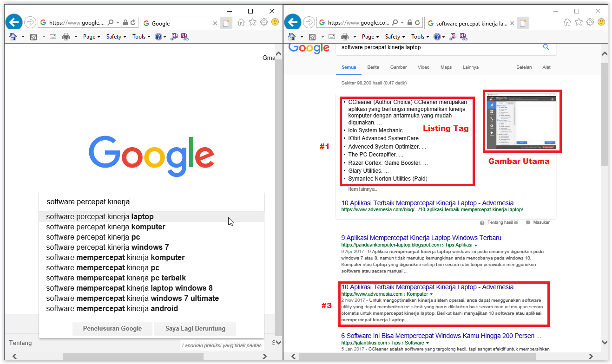Open Home star Favorites in left window

252,22
